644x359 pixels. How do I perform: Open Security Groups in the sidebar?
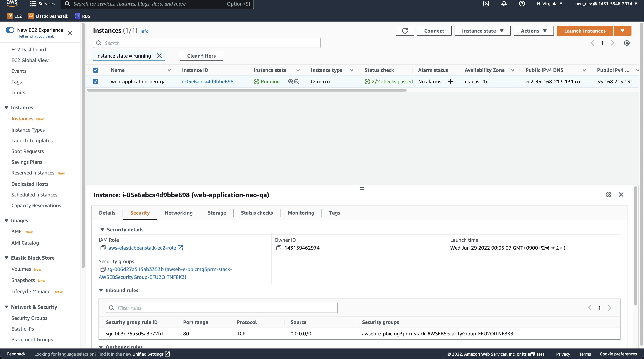click(29, 318)
